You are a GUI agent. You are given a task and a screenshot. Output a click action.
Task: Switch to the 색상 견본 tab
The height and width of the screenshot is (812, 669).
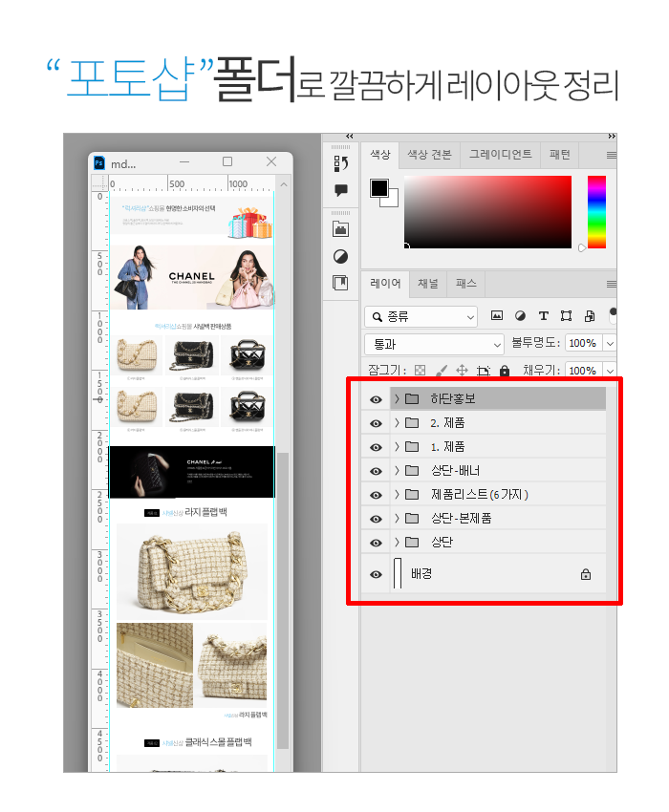click(429, 155)
